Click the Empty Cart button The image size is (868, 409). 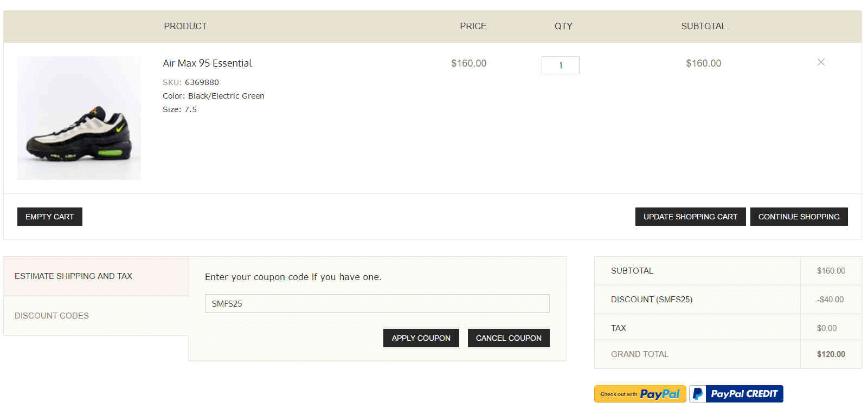[50, 217]
